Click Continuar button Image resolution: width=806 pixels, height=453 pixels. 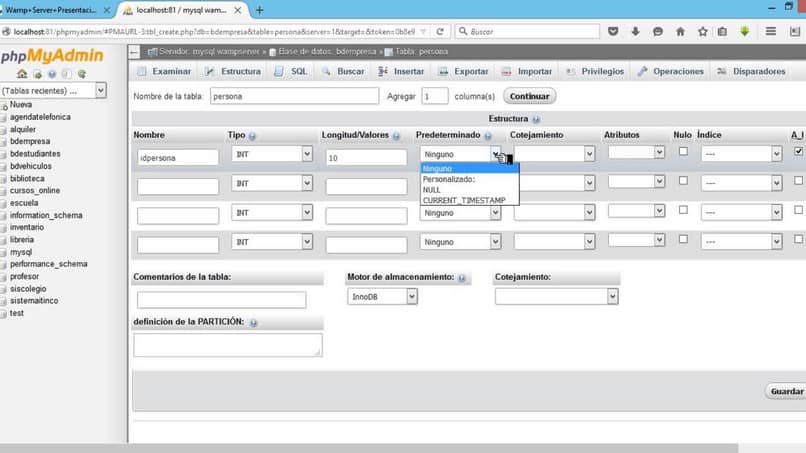pyautogui.click(x=529, y=96)
